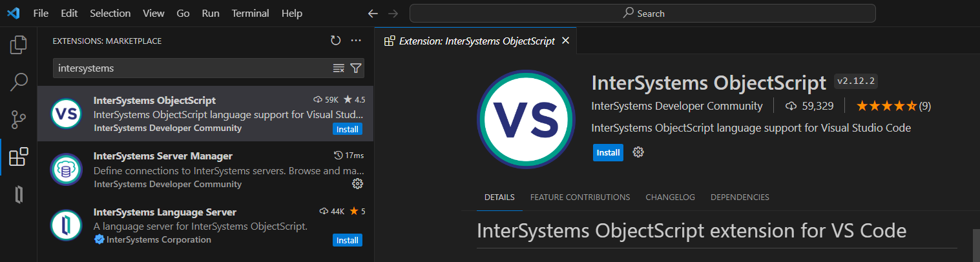
Task: Go back with the navigation arrow
Action: [x=373, y=13]
